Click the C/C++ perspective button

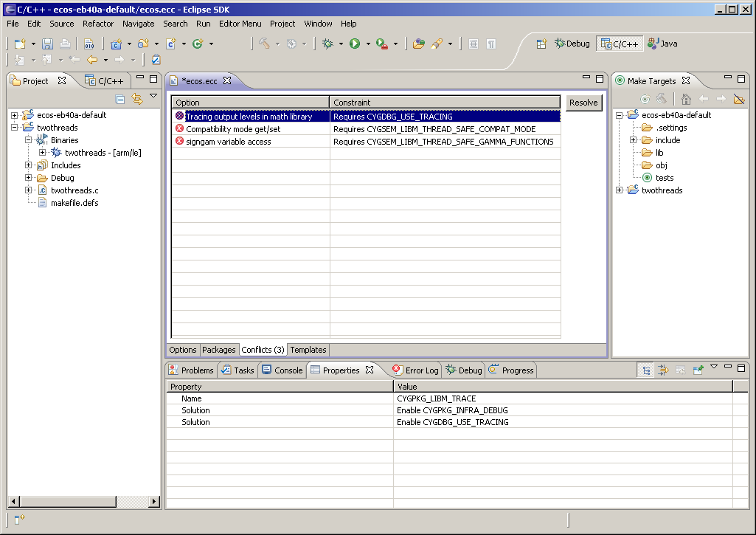click(x=620, y=44)
